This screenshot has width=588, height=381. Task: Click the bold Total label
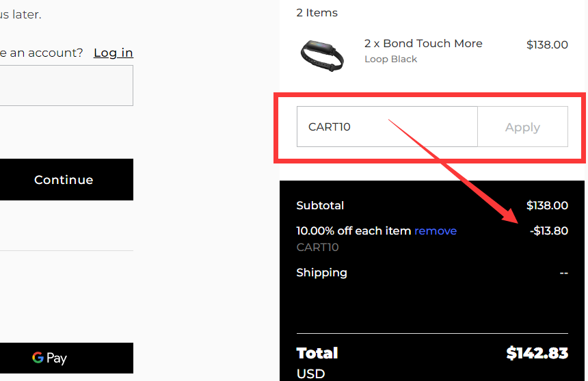(x=317, y=353)
